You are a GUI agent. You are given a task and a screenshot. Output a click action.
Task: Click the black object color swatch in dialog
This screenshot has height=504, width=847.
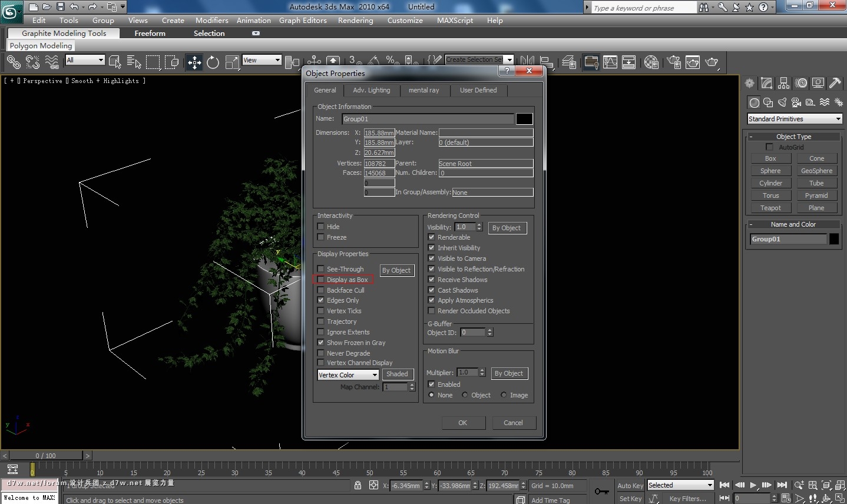524,119
